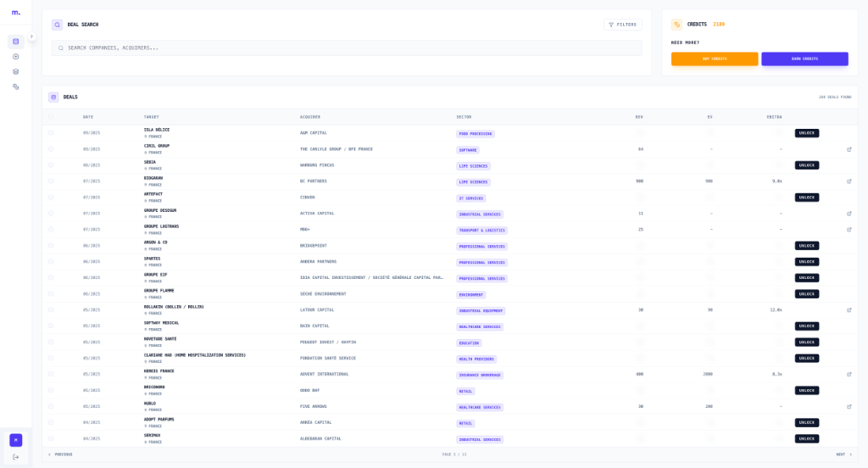The image size is (868, 468).
Task: Select the Sebia row checkbox
Action: 51,165
